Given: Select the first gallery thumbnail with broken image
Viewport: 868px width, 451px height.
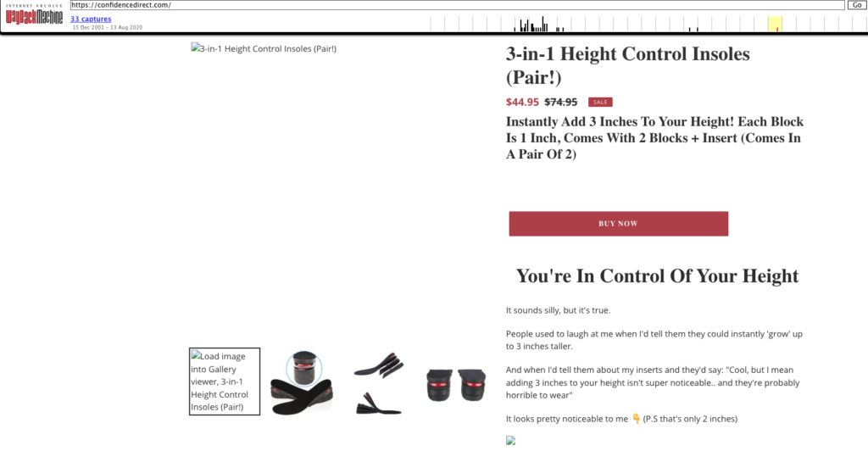Looking at the screenshot, I should pos(225,381).
